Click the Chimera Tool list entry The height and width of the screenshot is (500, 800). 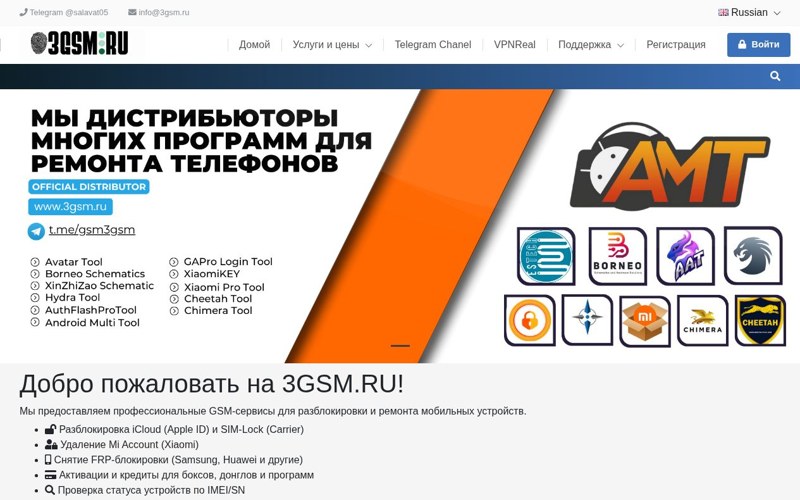click(x=218, y=311)
